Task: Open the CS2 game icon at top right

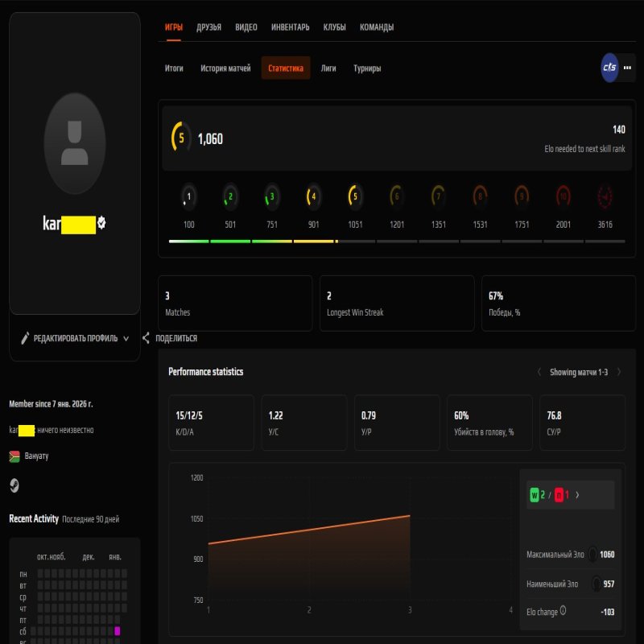Action: coord(609,68)
